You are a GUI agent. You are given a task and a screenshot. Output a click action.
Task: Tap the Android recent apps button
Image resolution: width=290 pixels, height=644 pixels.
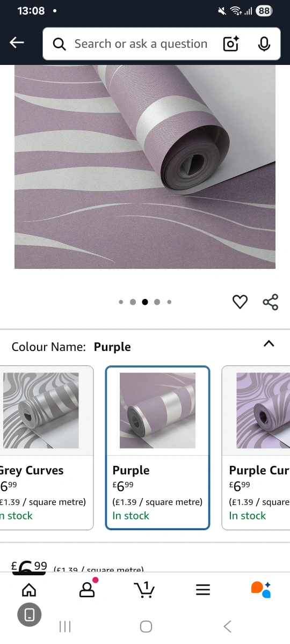[65, 626]
